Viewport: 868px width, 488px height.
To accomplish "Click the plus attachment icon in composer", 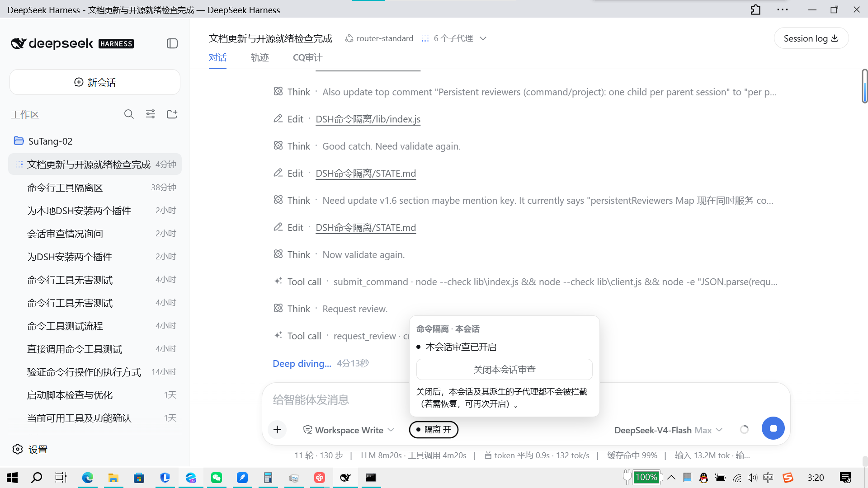I will [278, 429].
